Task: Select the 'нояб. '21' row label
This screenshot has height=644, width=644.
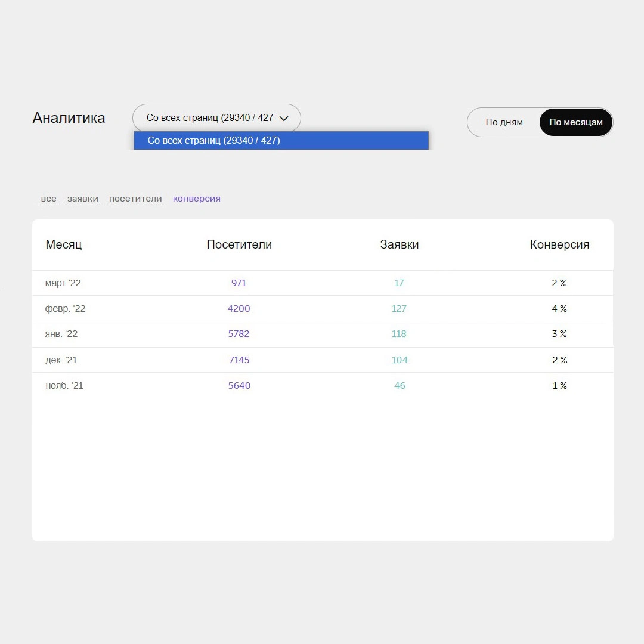Action: pyautogui.click(x=64, y=386)
